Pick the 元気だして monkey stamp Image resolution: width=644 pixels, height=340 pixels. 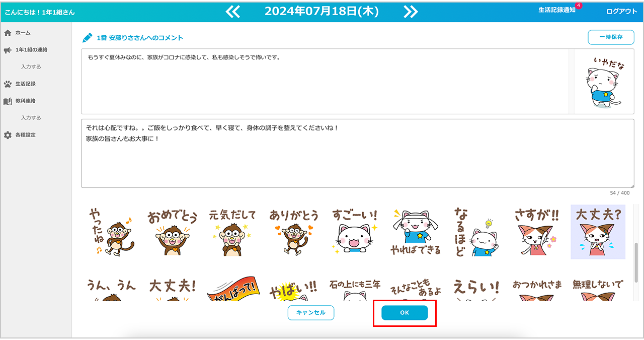tap(232, 232)
